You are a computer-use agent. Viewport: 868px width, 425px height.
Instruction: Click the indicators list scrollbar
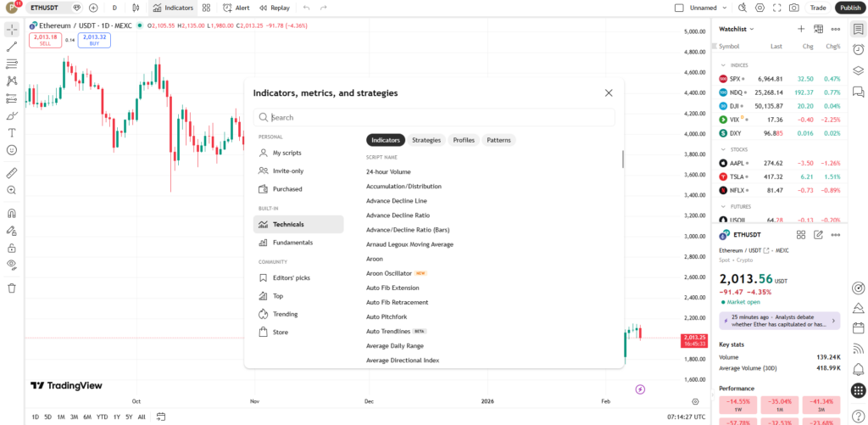coord(623,159)
